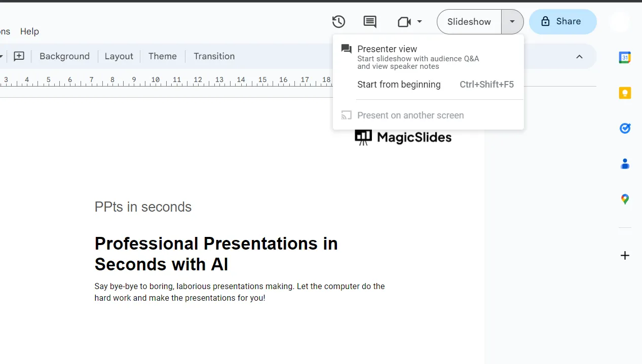
Task: Choose Start from beginning option
Action: pyautogui.click(x=399, y=85)
